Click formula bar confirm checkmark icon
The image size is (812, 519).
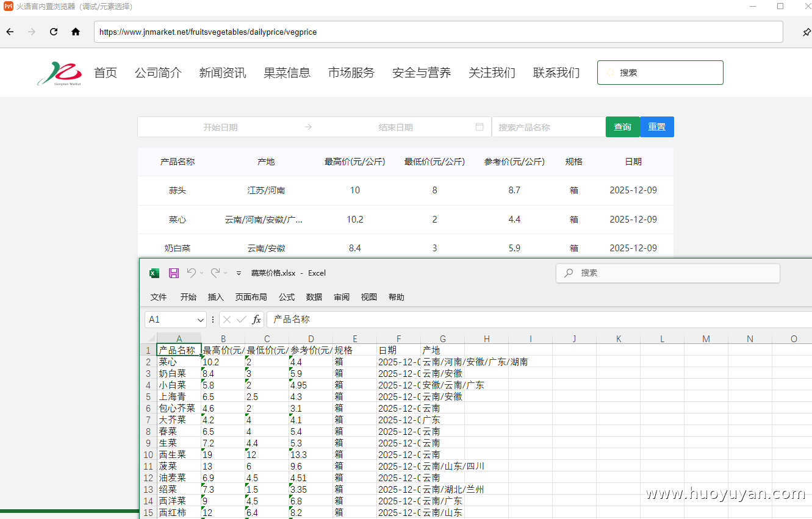click(x=242, y=320)
